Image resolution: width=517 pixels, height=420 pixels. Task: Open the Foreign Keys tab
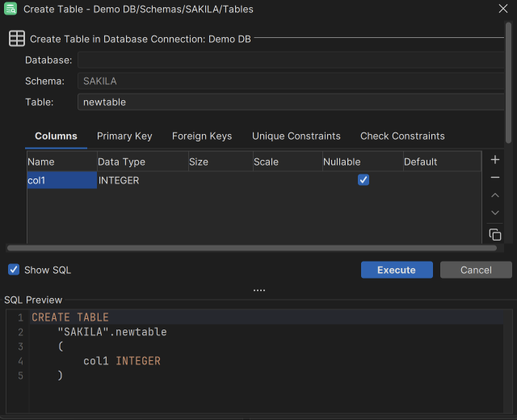tap(202, 136)
